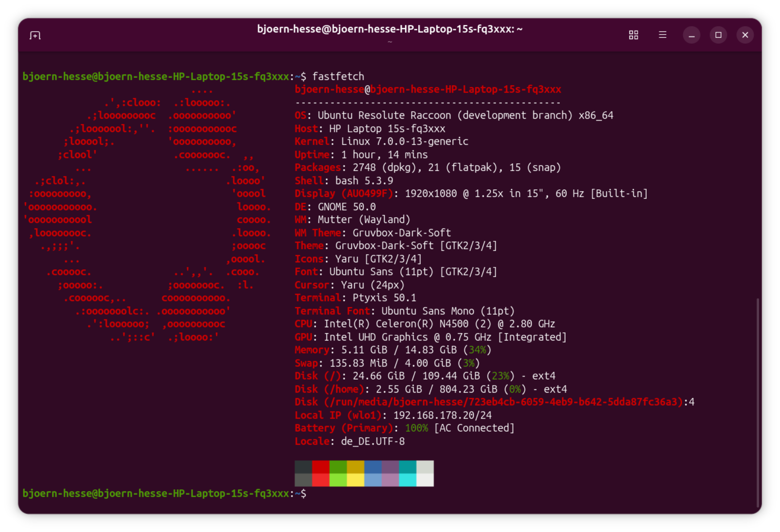Screen dimensions: 780x532
Task: Click the blue color swatch
Action: [373, 467]
